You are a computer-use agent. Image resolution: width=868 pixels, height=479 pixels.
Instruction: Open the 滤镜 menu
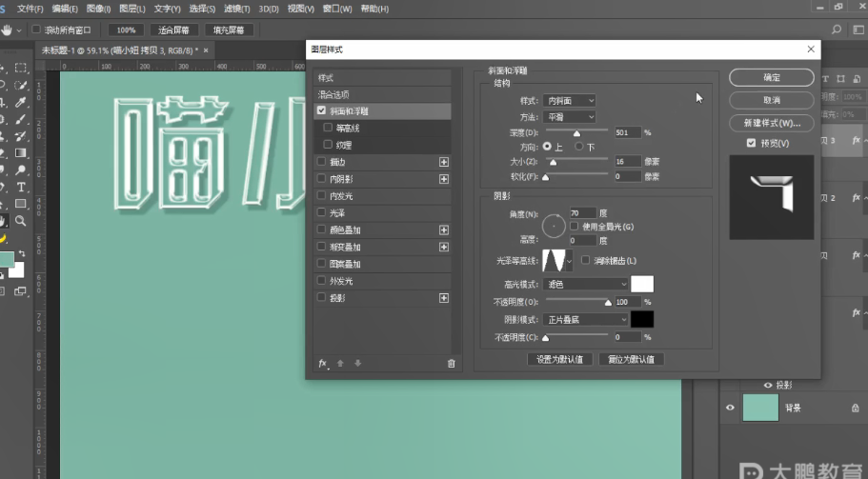click(235, 9)
